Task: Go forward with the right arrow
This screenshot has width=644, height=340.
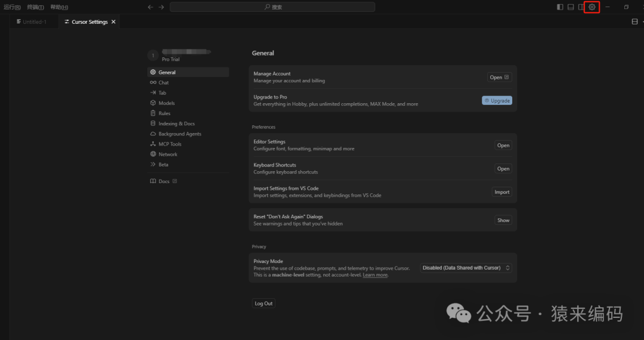Action: coord(161,7)
